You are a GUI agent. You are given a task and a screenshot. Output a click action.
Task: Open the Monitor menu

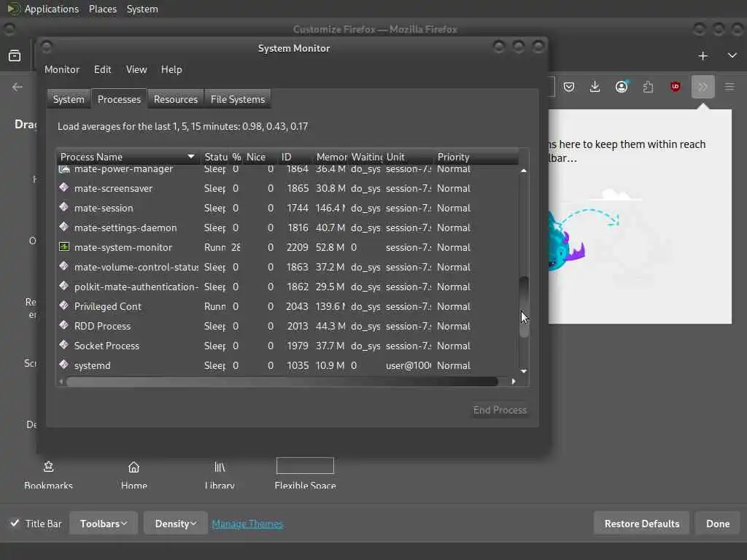pos(62,69)
